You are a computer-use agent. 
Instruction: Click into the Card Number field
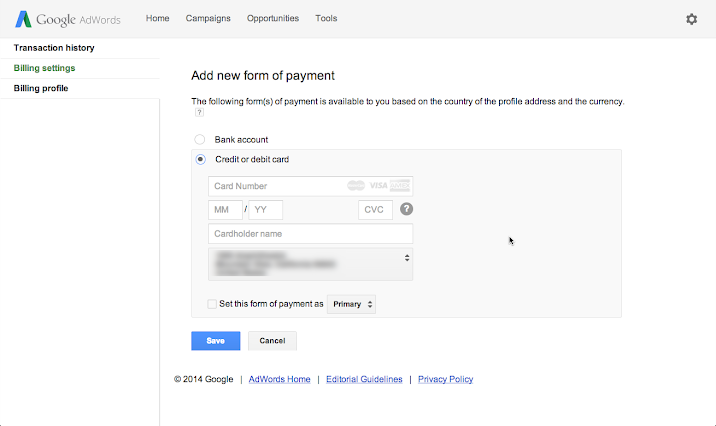pyautogui.click(x=275, y=186)
